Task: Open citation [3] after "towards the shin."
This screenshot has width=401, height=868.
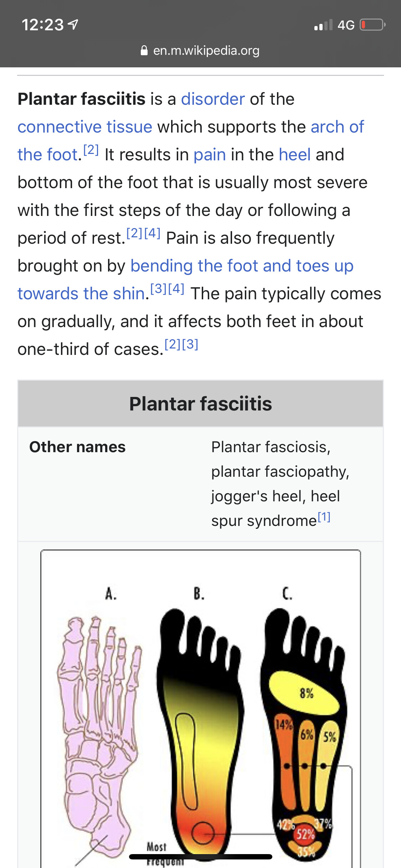Action: [159, 289]
